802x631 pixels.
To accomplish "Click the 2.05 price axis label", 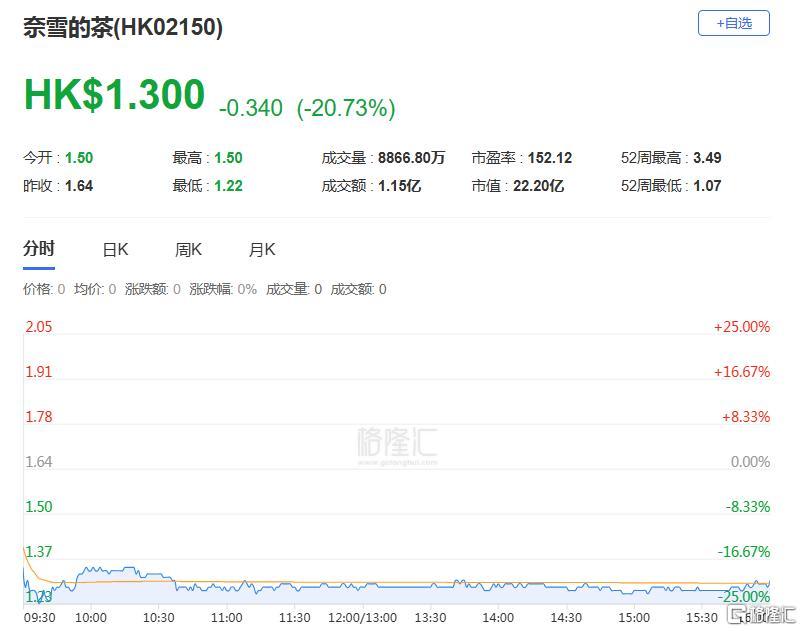I will click(39, 327).
